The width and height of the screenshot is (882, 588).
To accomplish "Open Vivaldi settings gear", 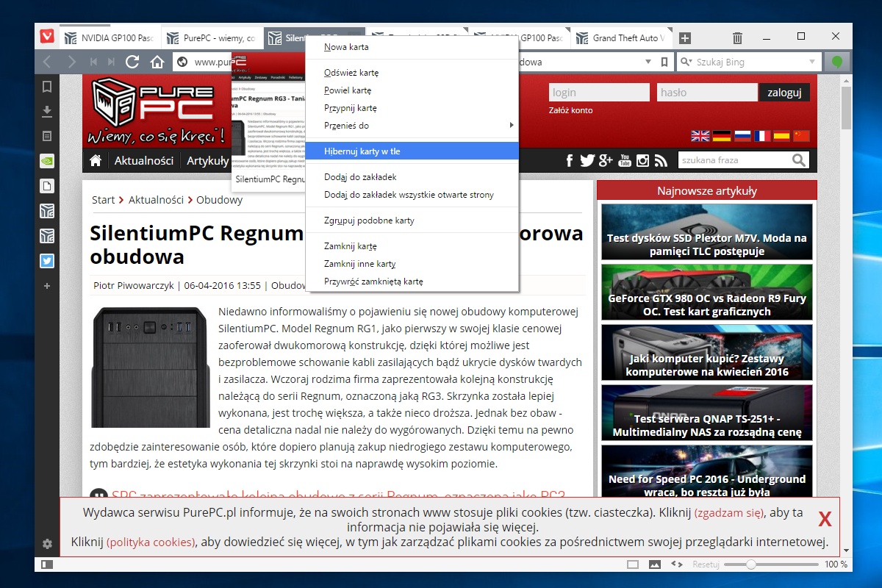I will (x=47, y=544).
